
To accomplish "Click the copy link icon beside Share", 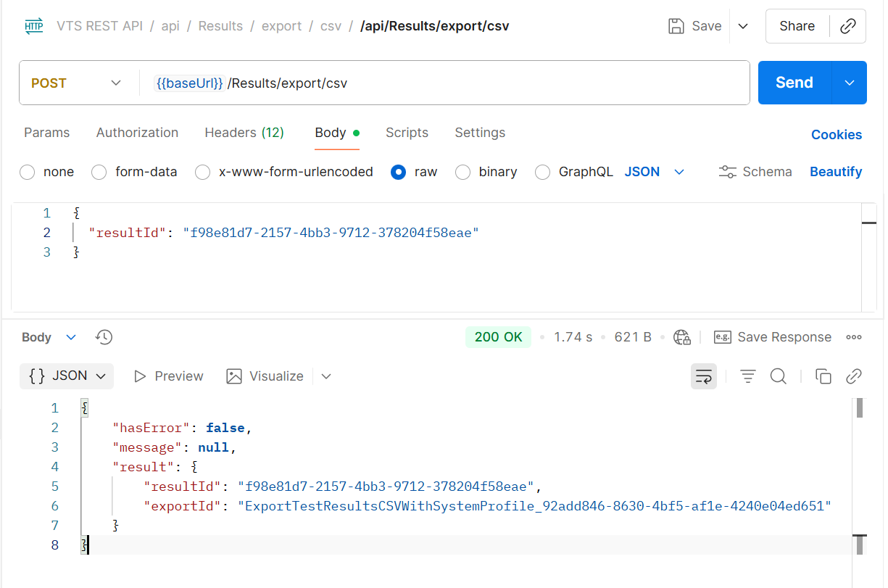I will click(x=847, y=26).
